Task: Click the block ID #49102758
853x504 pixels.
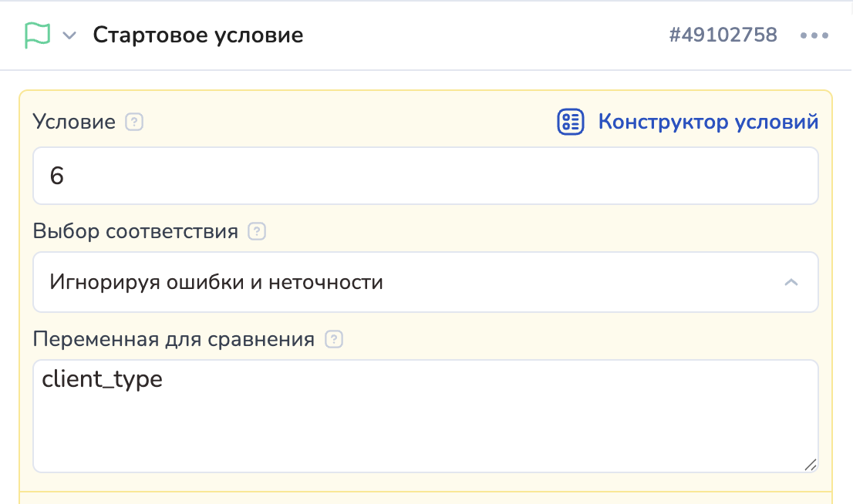Action: coord(723,35)
